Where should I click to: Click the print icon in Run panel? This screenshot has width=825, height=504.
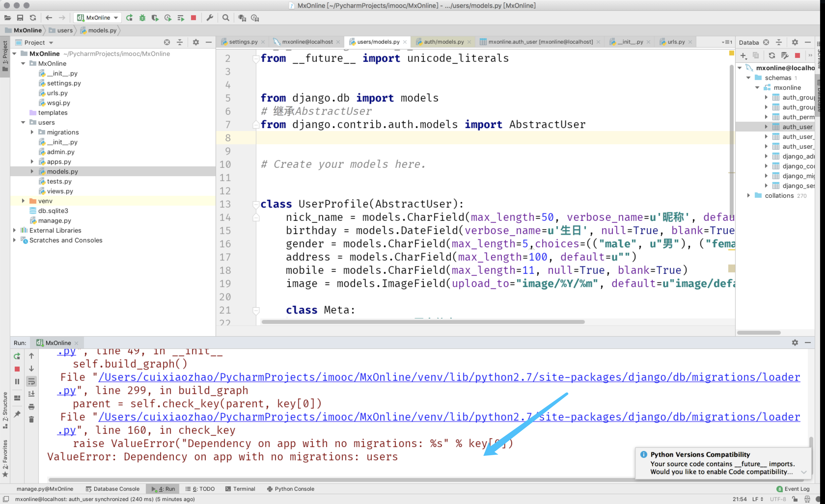[31, 407]
